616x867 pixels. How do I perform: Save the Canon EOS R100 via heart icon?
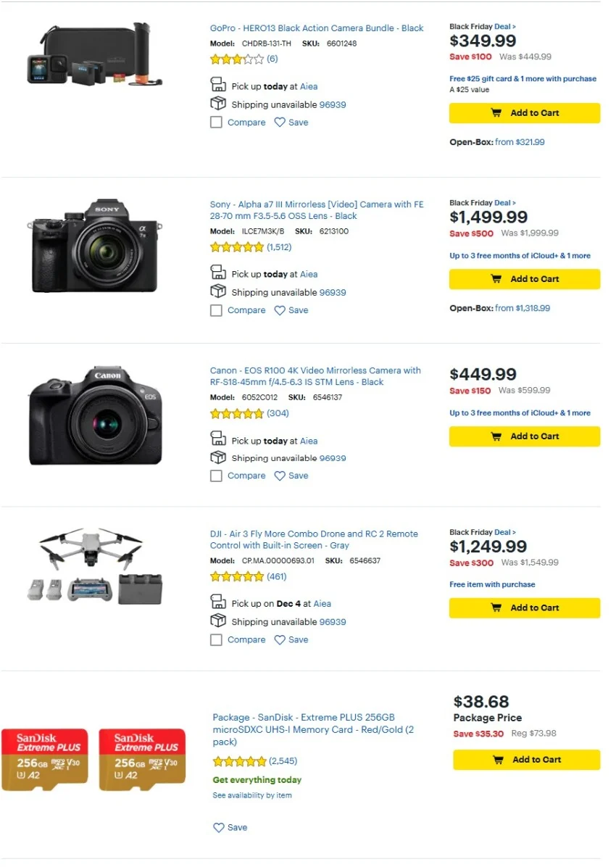[280, 476]
